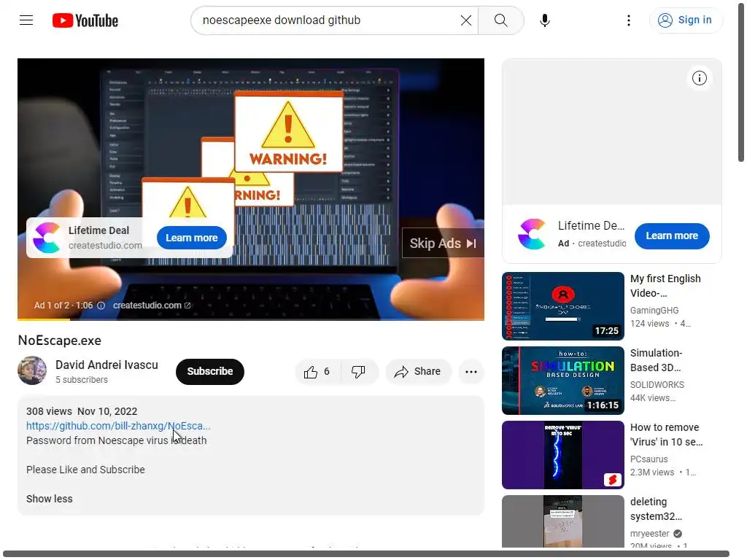This screenshot has height=560, width=747.
Task: Click PCsaurus channel name
Action: pyautogui.click(x=649, y=459)
